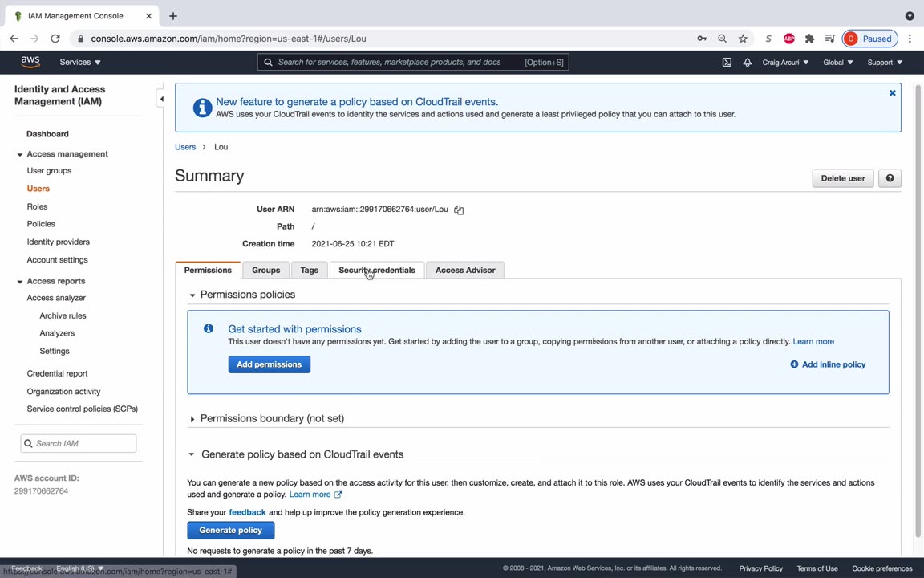Open the Global region dropdown
Screen dimensions: 924x578
coord(837,62)
